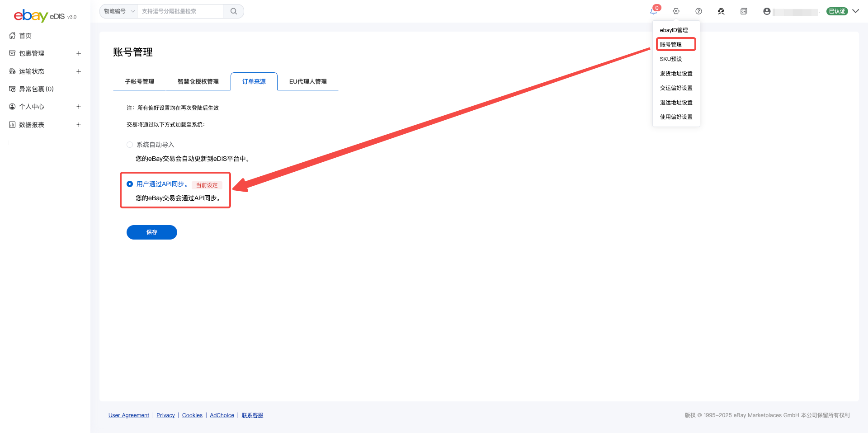Click the 您的eBay交易会通过API同步 description text

click(178, 198)
